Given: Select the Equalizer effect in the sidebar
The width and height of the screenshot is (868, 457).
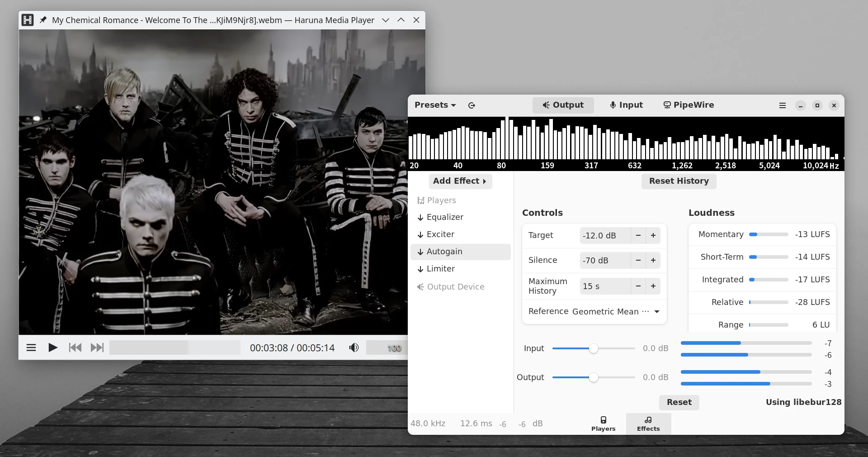Looking at the screenshot, I should pos(445,217).
